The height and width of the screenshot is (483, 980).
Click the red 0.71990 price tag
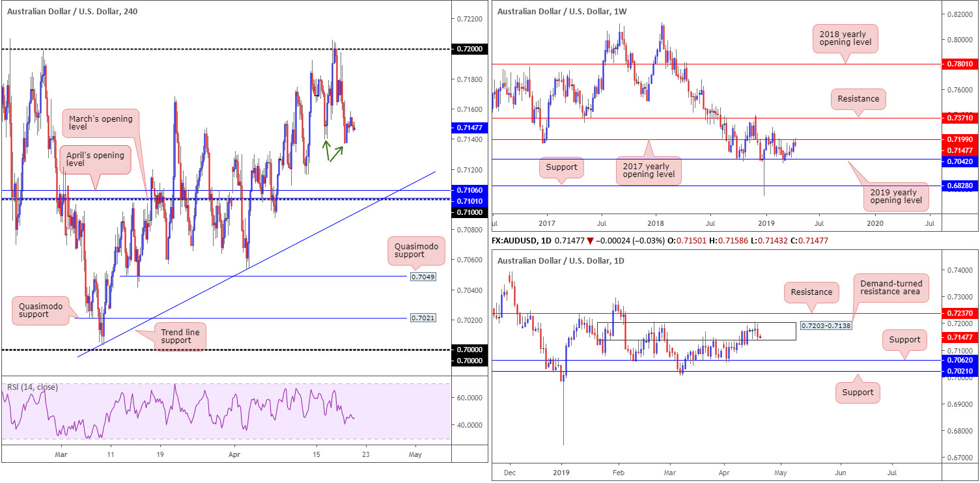pyautogui.click(x=960, y=140)
